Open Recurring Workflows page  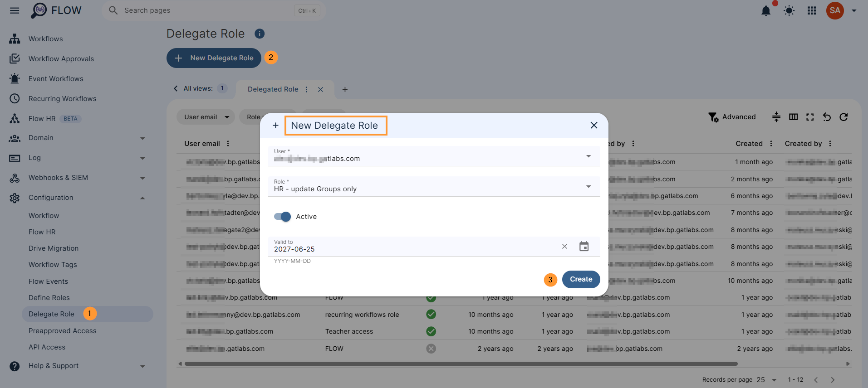62,99
